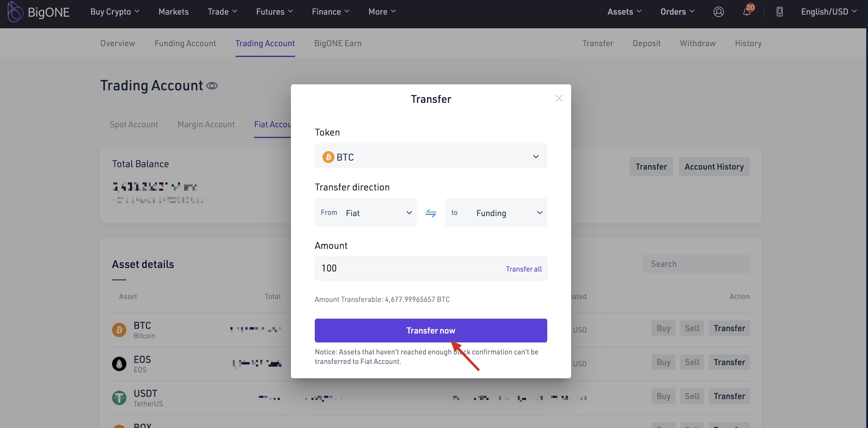Click the mobile app download icon
Image resolution: width=868 pixels, height=428 pixels.
tap(779, 12)
